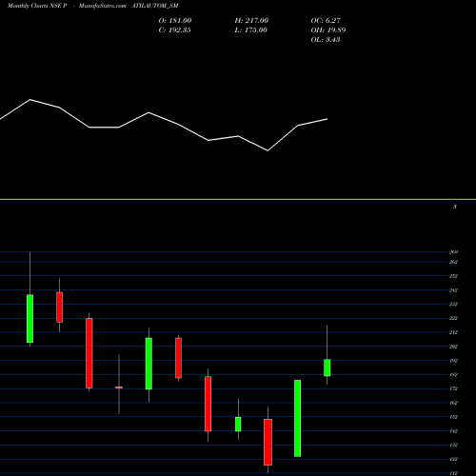This screenshot has height=476, width=476.
Task: Click the 'L: 175.00' low price value
Action: [x=250, y=30]
